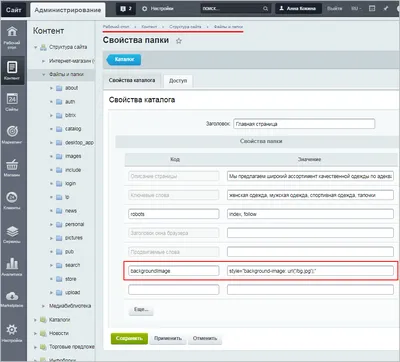The height and width of the screenshot is (362, 400).
Task: Switch to the Доступ tab
Action: pyautogui.click(x=178, y=81)
